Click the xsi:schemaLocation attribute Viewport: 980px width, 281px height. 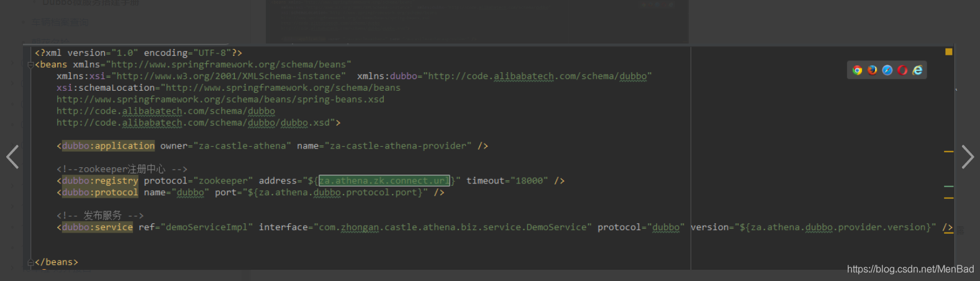(x=106, y=88)
